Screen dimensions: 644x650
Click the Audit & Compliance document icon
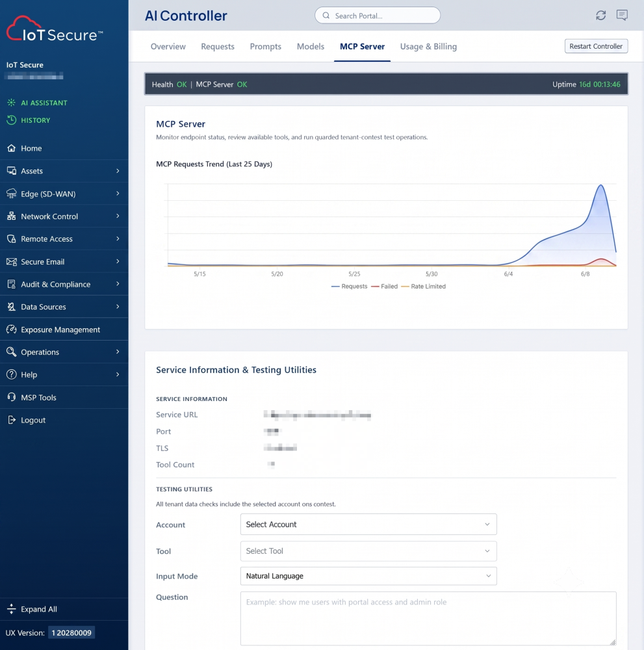click(12, 284)
